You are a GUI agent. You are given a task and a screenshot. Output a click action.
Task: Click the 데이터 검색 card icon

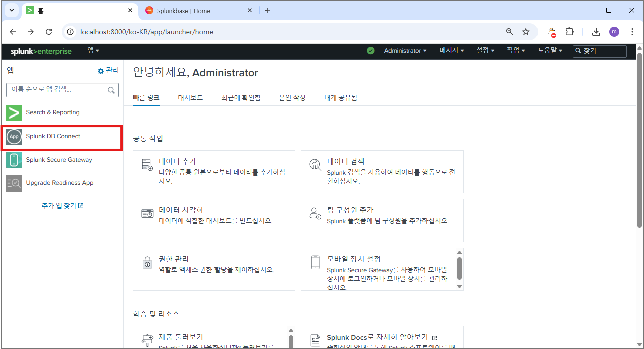[x=315, y=164]
